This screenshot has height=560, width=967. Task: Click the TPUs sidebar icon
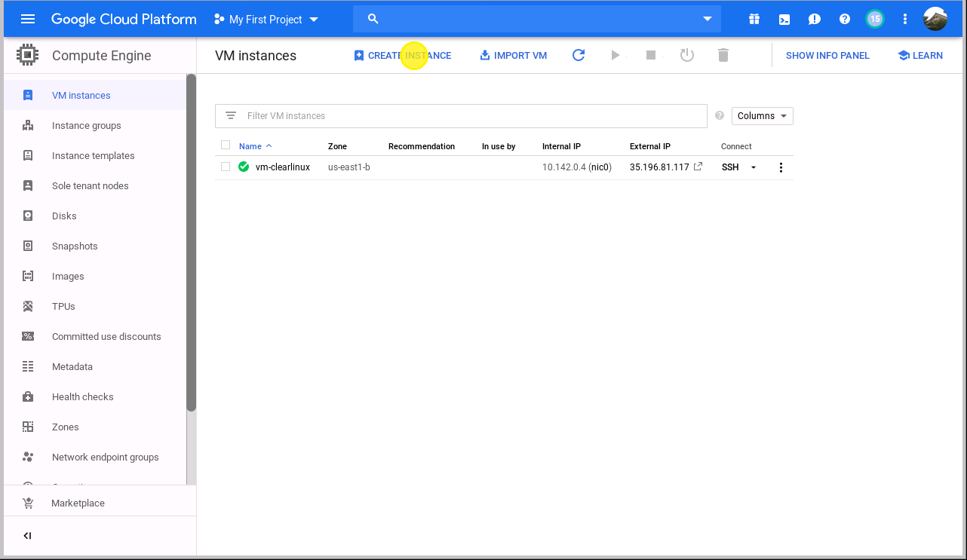pos(28,306)
